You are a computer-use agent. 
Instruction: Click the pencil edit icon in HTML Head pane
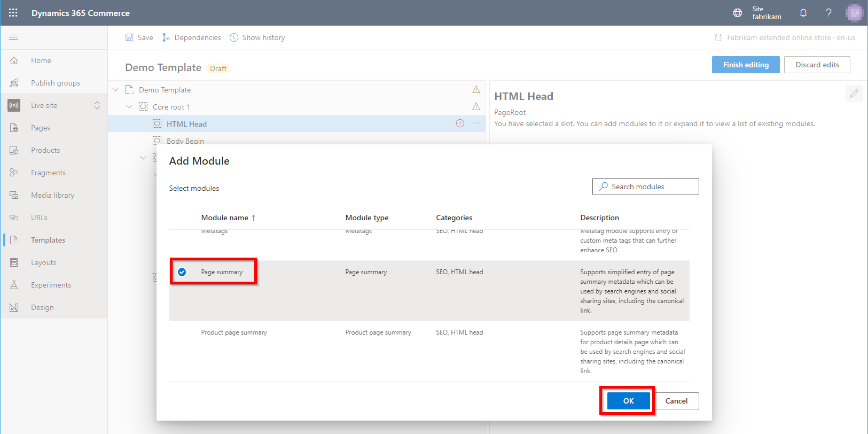[x=854, y=94]
